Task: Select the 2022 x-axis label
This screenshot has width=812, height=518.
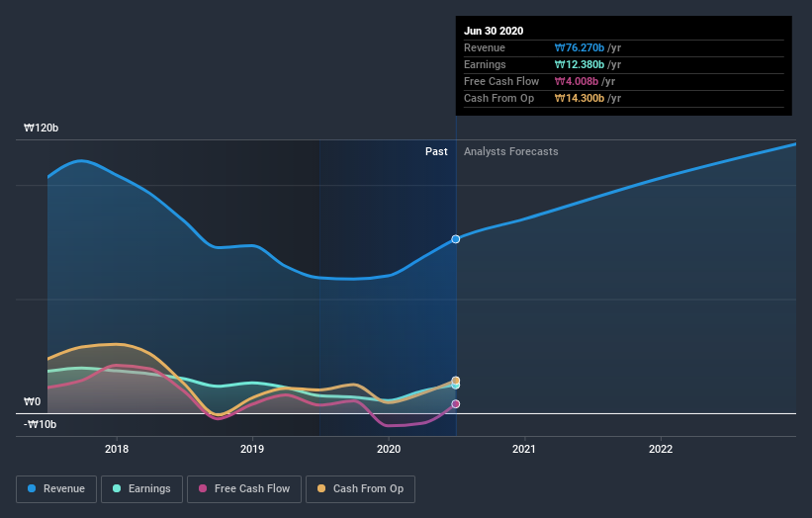Action: (661, 449)
